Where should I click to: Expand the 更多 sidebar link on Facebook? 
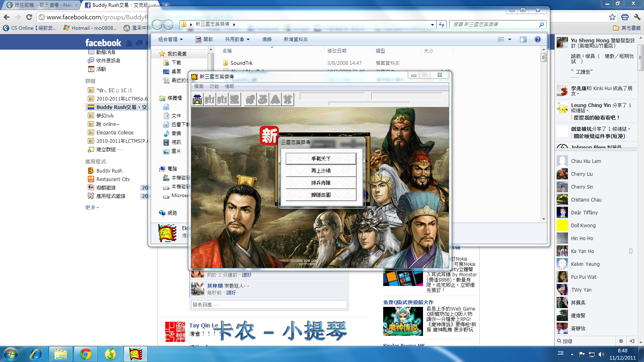tap(92, 208)
